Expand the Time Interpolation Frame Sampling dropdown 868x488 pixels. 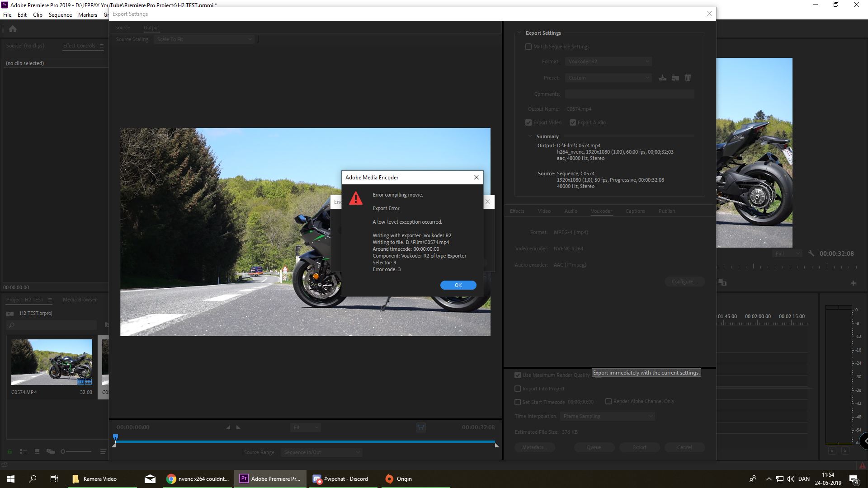tap(607, 416)
